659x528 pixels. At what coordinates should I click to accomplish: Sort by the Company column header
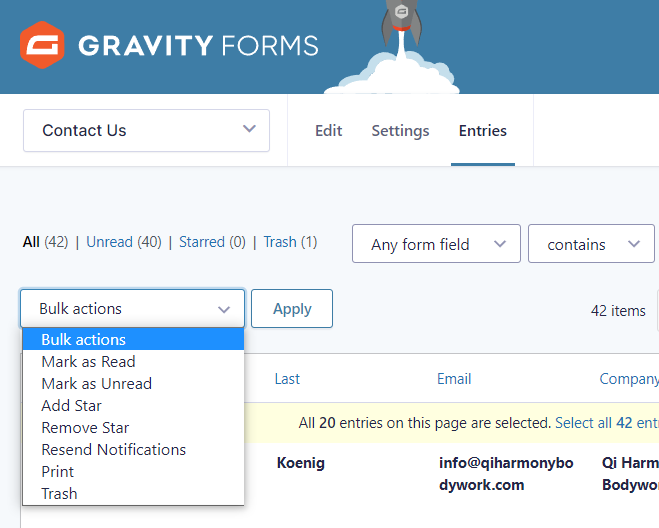[x=629, y=379]
